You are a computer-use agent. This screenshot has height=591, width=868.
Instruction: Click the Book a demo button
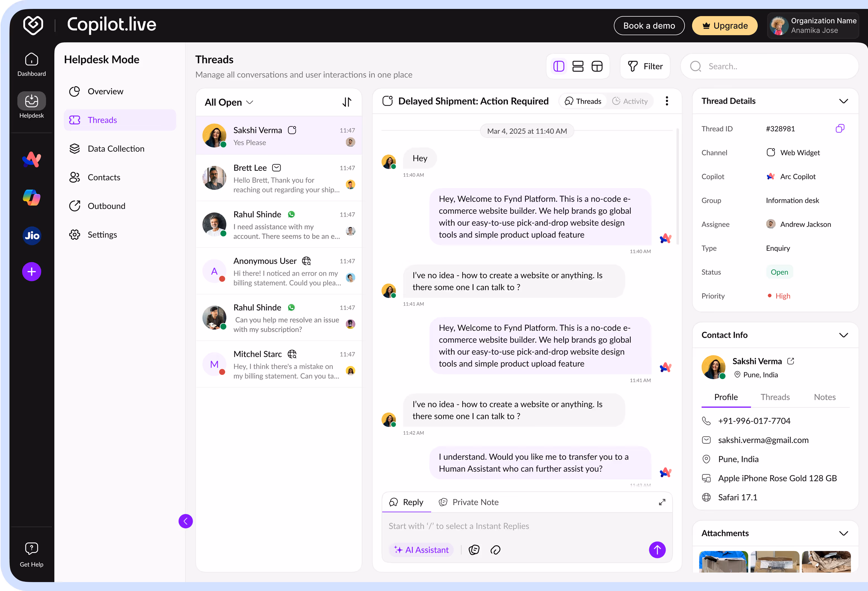point(649,25)
